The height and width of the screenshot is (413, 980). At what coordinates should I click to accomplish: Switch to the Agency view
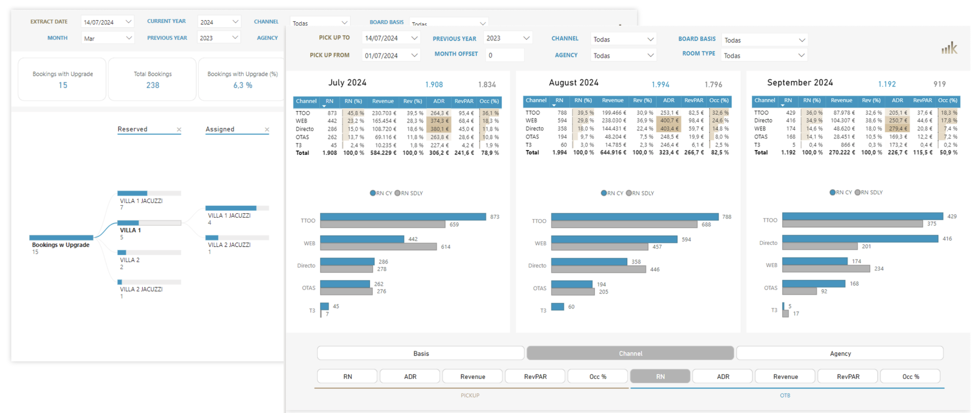tap(840, 353)
